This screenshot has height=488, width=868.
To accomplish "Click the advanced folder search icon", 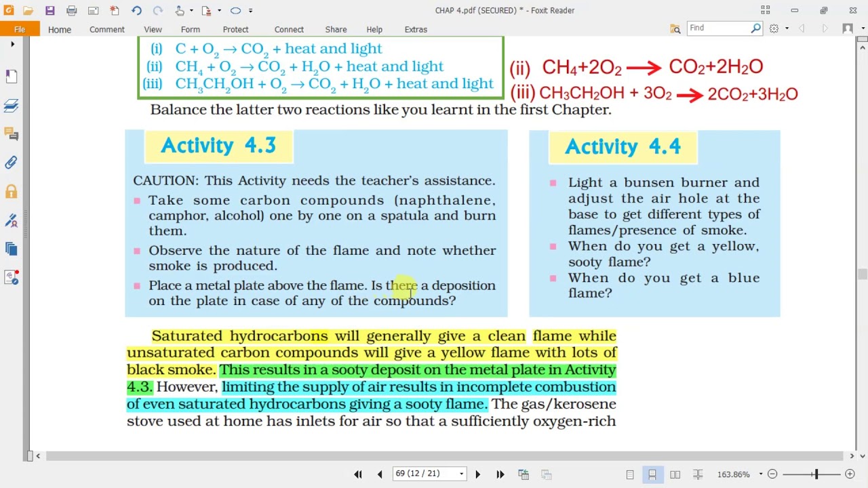I will tap(675, 28).
